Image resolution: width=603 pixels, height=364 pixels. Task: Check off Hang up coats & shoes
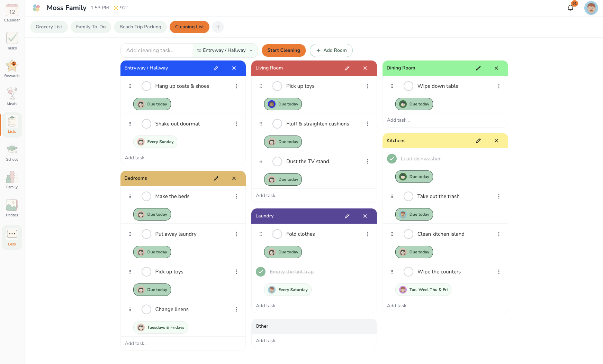click(x=146, y=86)
